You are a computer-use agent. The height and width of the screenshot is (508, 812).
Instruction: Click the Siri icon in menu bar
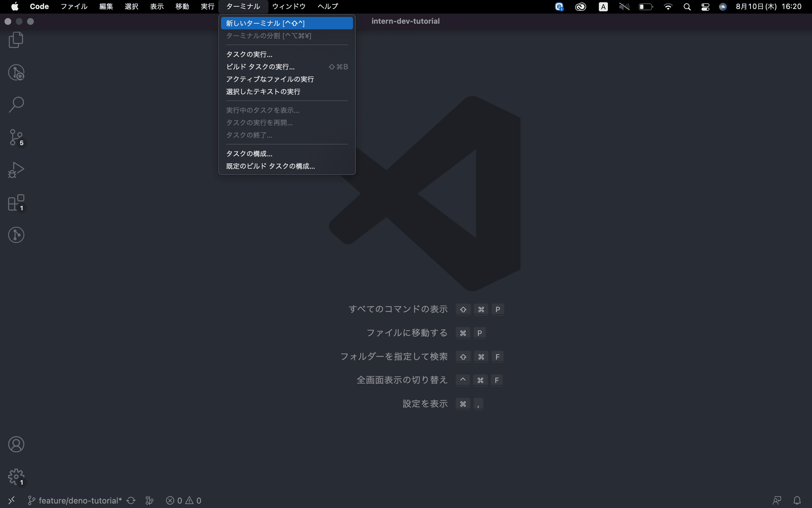(723, 7)
